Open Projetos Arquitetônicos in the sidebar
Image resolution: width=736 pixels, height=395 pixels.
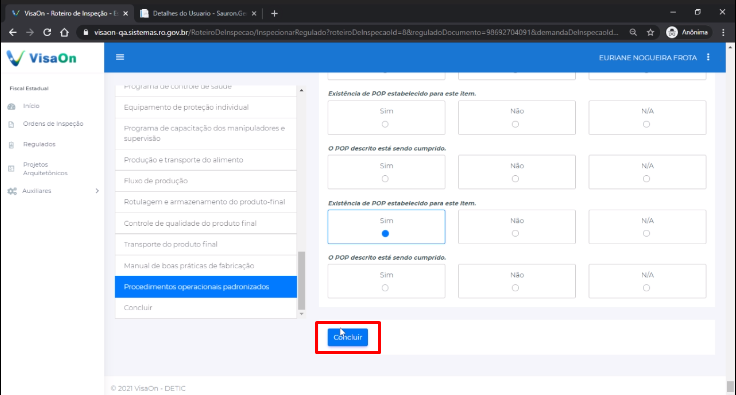pos(45,168)
